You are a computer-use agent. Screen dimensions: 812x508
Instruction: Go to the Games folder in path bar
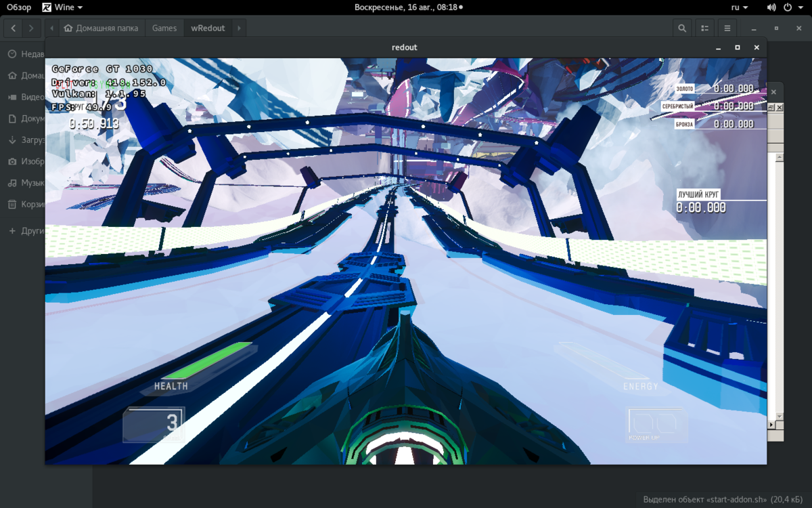coord(164,28)
